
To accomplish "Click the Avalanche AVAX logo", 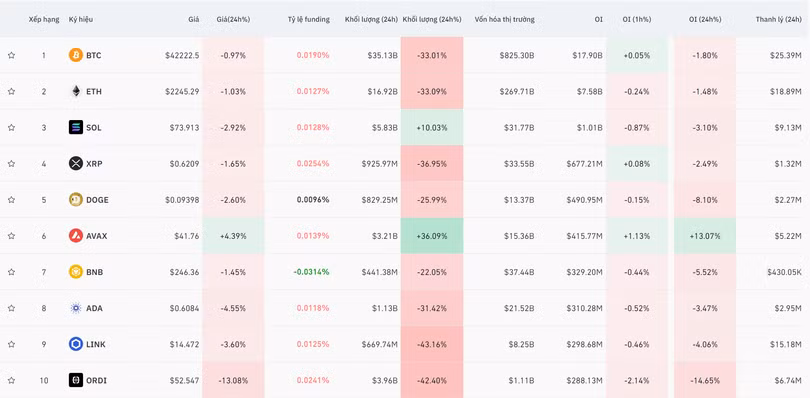I will [x=76, y=236].
